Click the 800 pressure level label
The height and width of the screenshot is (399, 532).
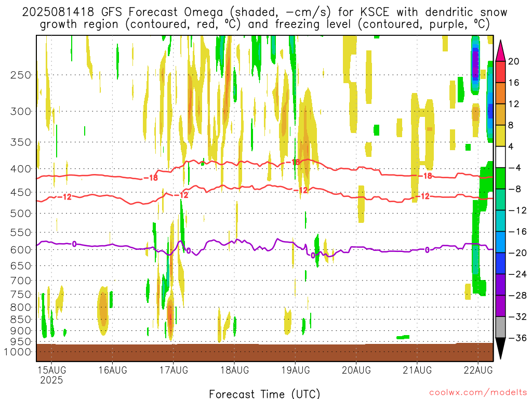[x=20, y=308]
